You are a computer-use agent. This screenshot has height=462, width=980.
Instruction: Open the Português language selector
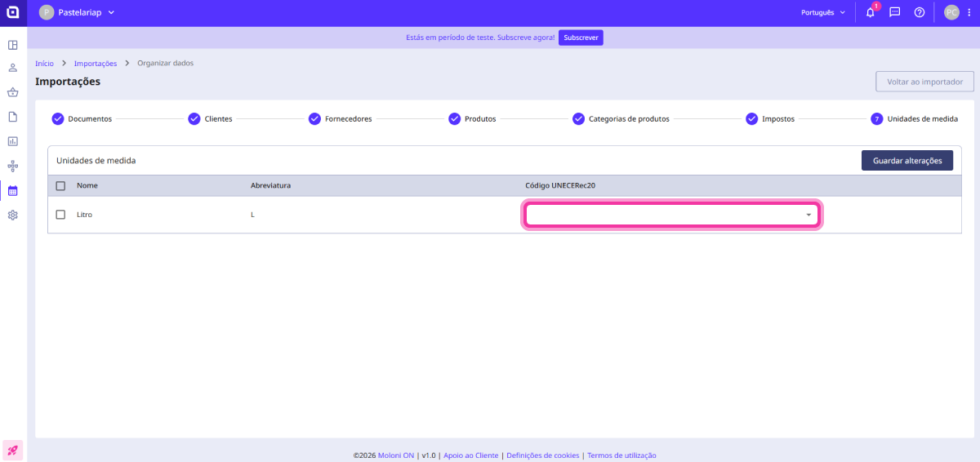(822, 13)
